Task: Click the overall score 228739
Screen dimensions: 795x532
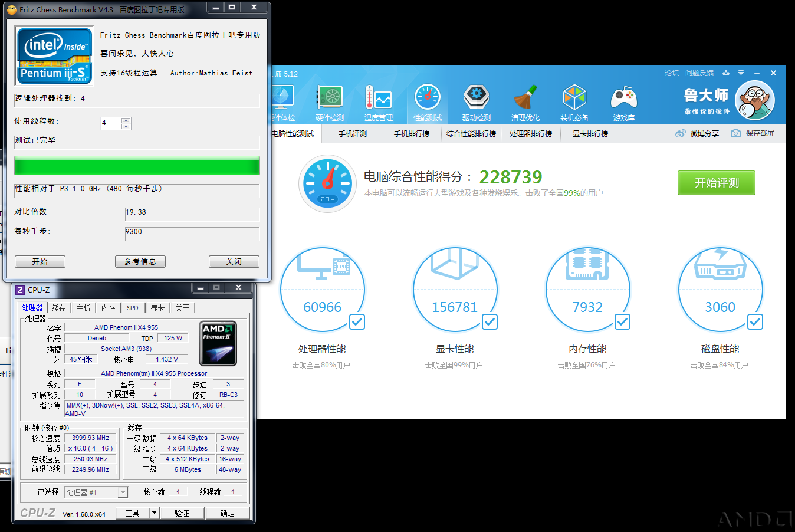Action: coord(511,177)
